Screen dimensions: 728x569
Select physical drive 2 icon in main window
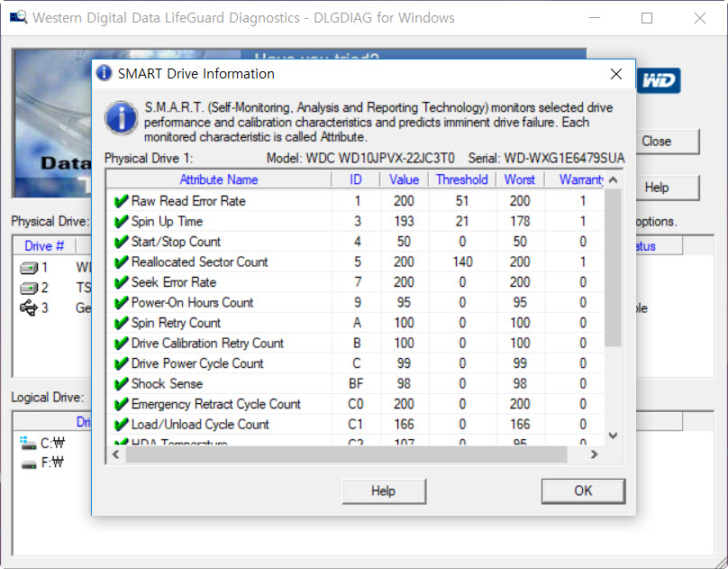click(29, 289)
